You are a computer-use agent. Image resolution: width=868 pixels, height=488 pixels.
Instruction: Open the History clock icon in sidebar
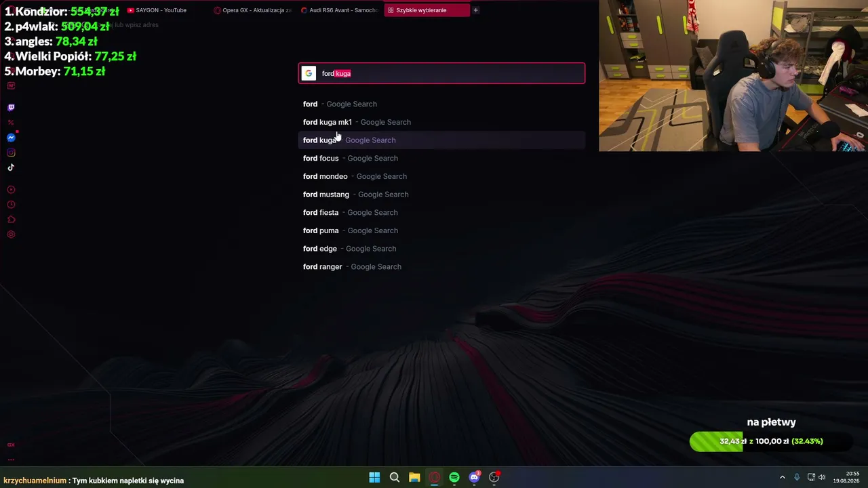[11, 205]
